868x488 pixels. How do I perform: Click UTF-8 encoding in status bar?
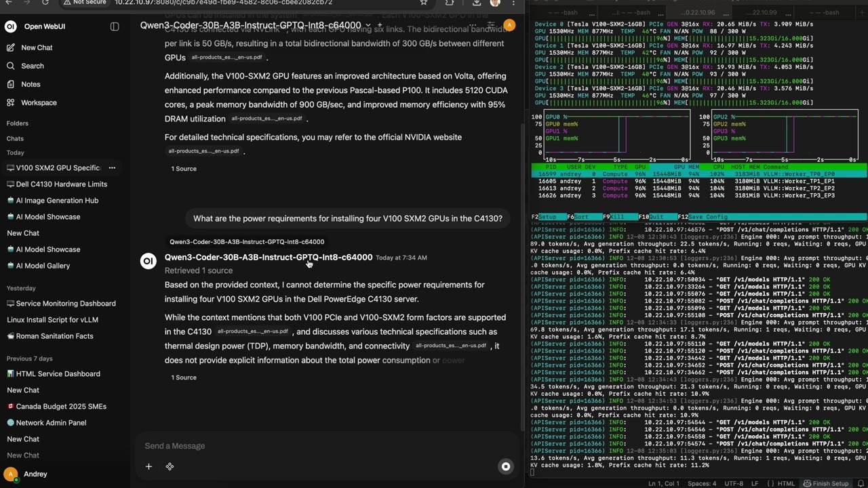pyautogui.click(x=734, y=483)
